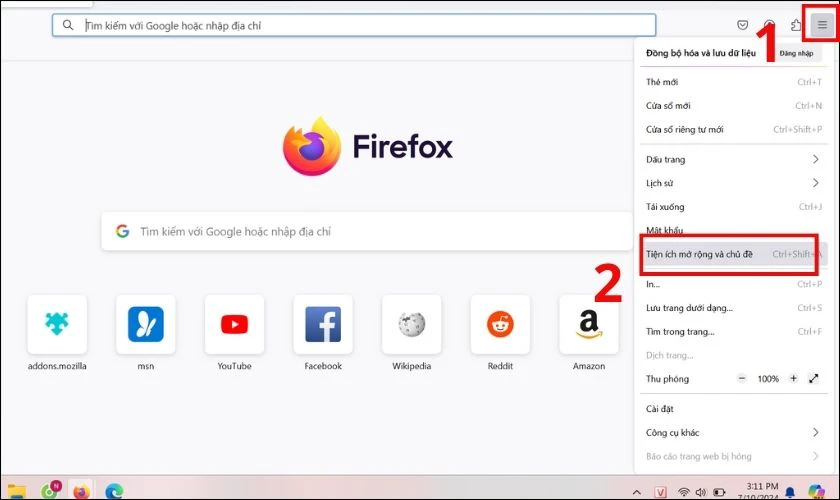840x500 pixels.
Task: Expand the Lịch sử submenu arrow
Action: 815,183
